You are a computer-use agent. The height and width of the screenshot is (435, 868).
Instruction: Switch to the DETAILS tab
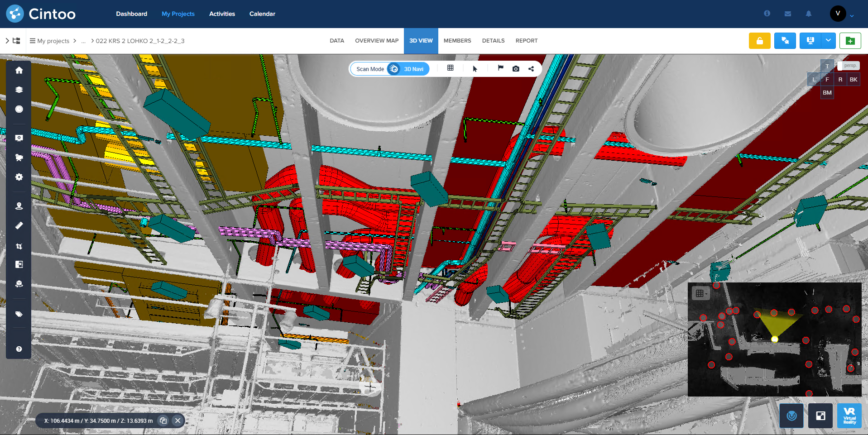coord(493,41)
